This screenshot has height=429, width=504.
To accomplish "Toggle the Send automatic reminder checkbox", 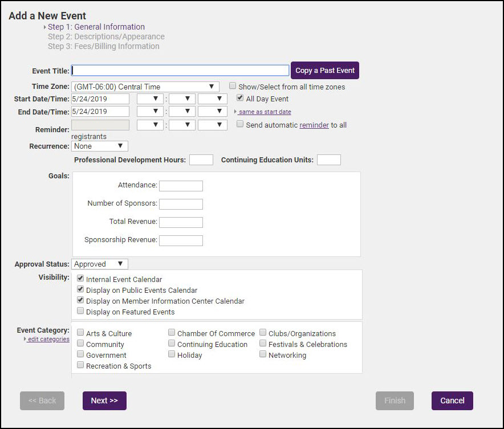I will coord(240,124).
